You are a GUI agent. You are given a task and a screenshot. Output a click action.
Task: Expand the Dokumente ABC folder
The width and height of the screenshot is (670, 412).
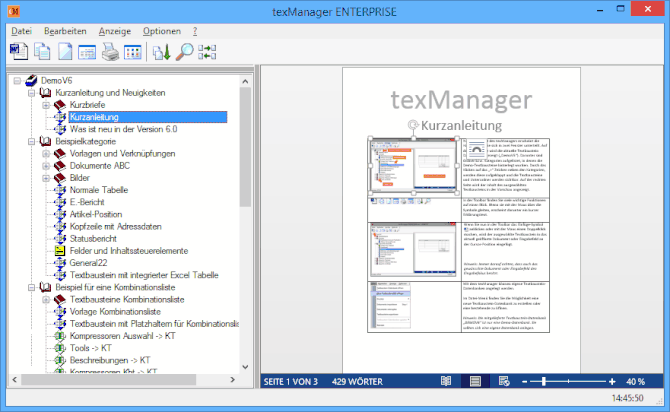coord(46,166)
